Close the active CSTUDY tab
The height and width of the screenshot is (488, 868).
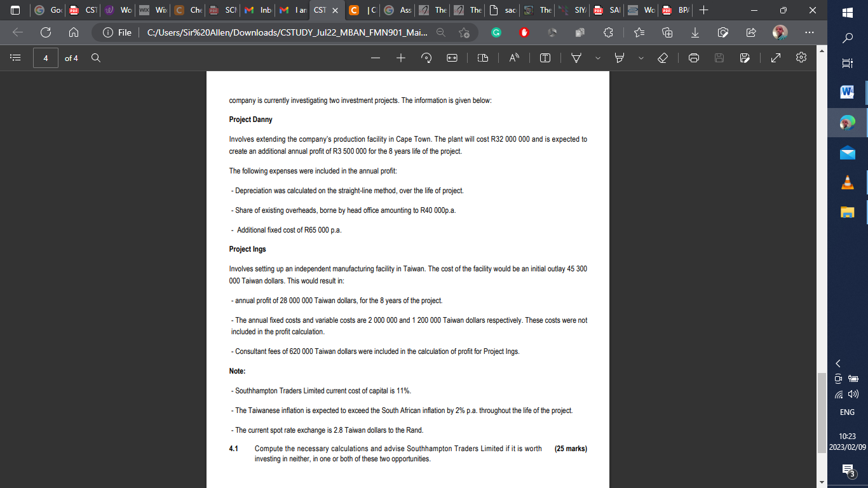pos(336,10)
